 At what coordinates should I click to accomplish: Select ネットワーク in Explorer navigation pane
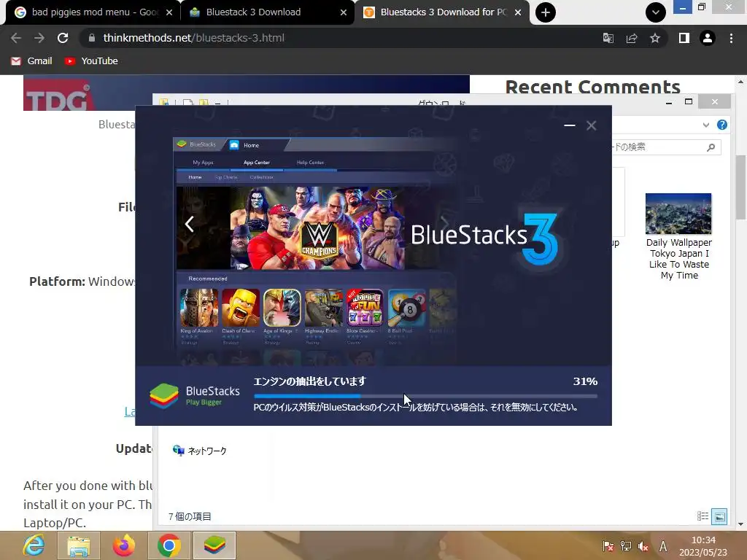click(x=200, y=451)
